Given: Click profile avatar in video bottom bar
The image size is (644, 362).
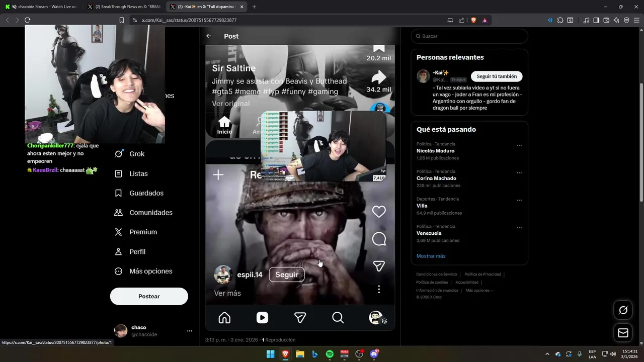Looking at the screenshot, I should [x=376, y=318].
